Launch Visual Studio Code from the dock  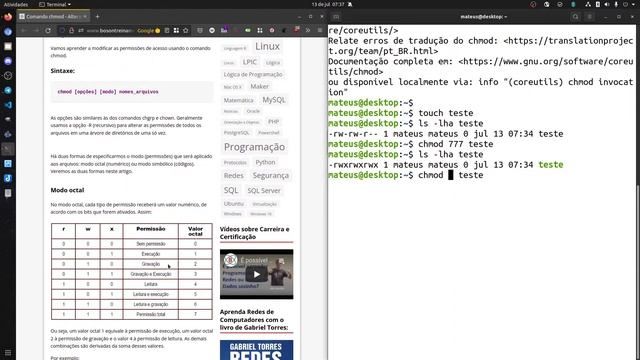8,105
